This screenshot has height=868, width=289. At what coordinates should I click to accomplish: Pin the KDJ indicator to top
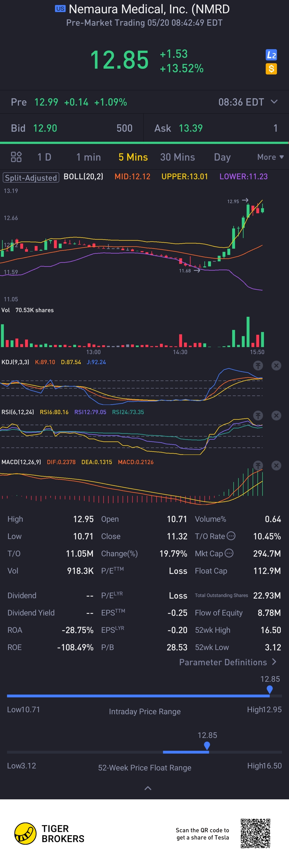258,366
